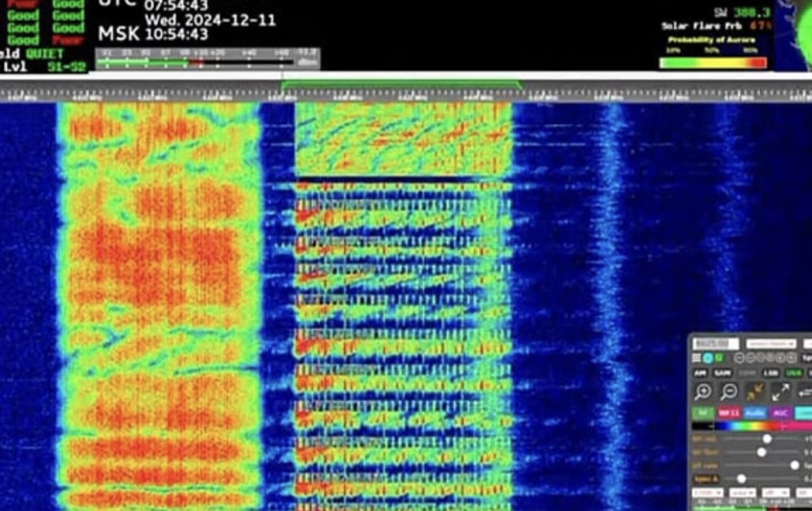Switch to USB demodulation mode
Viewport: 812px width, 511px height.
(x=794, y=373)
